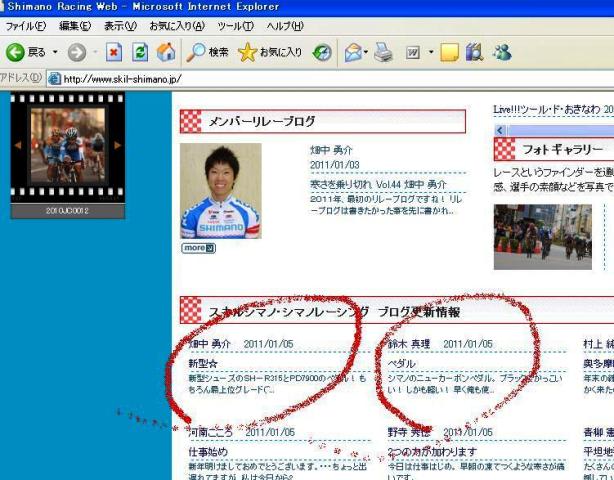Open the 表示(V) menu
This screenshot has height=480, width=614.
(x=120, y=26)
